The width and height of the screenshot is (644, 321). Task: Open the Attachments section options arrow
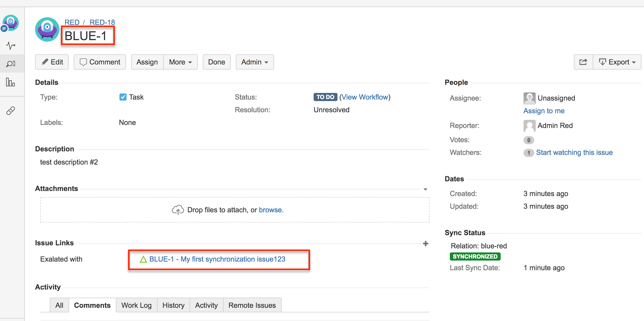pyautogui.click(x=425, y=189)
